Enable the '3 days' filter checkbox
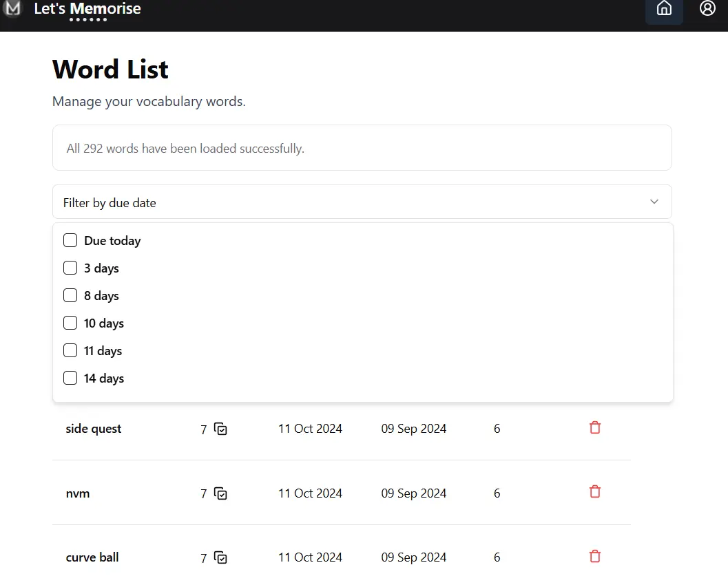Screen dimensions: 728x576 [x=70, y=268]
